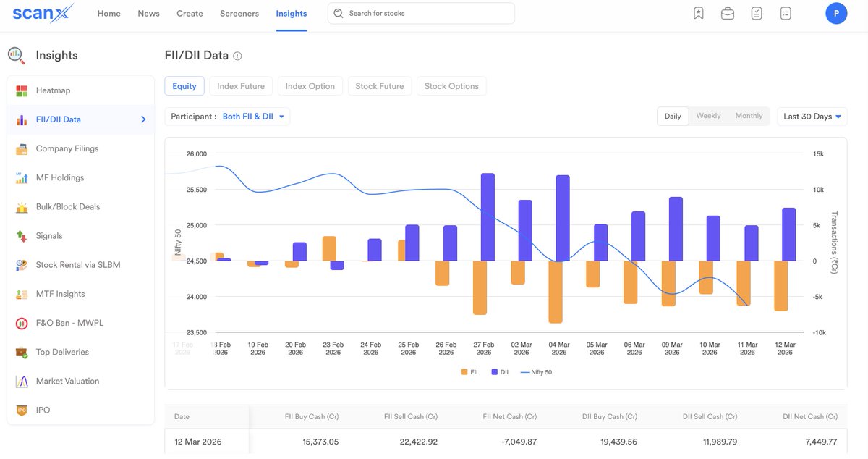Click the IPO icon in sidebar
Viewport: 868px width, 459px height.
click(22, 410)
